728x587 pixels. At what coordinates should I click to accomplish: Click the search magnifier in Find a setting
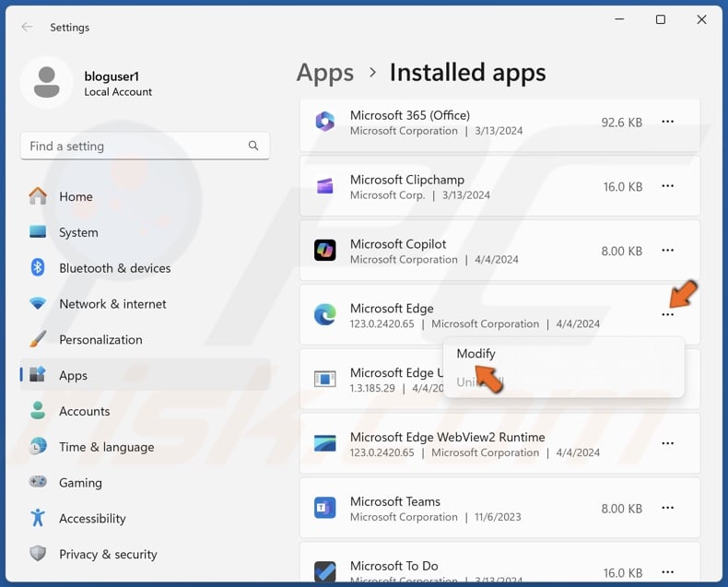coord(253,146)
